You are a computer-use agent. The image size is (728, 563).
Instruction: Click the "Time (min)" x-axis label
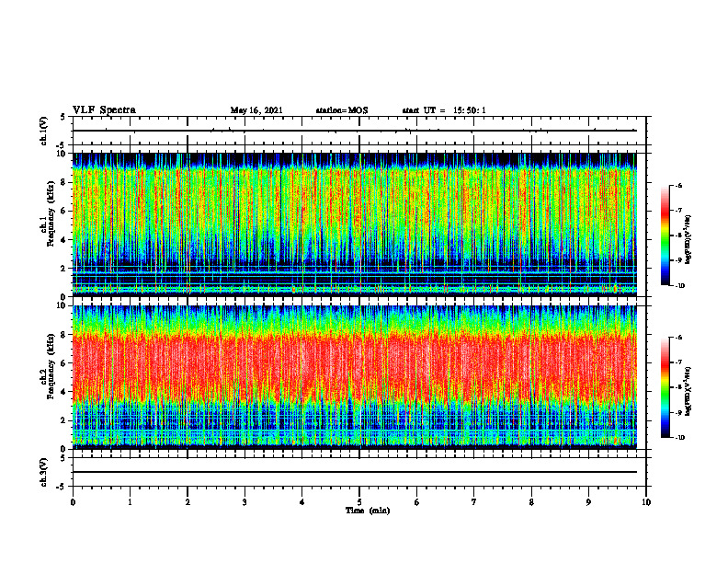368,511
